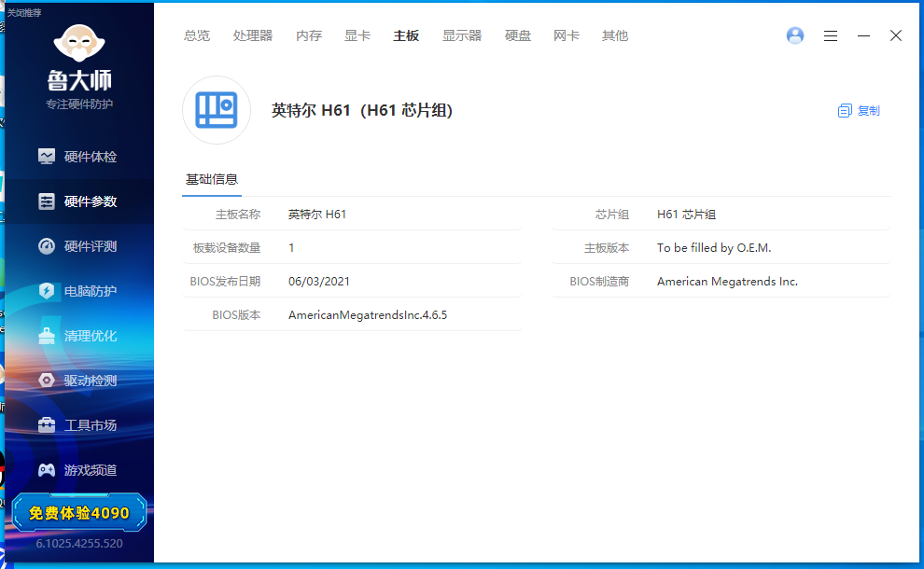Click the 主板名称 value 英特尔 H61
The image size is (924, 569).
tap(317, 215)
